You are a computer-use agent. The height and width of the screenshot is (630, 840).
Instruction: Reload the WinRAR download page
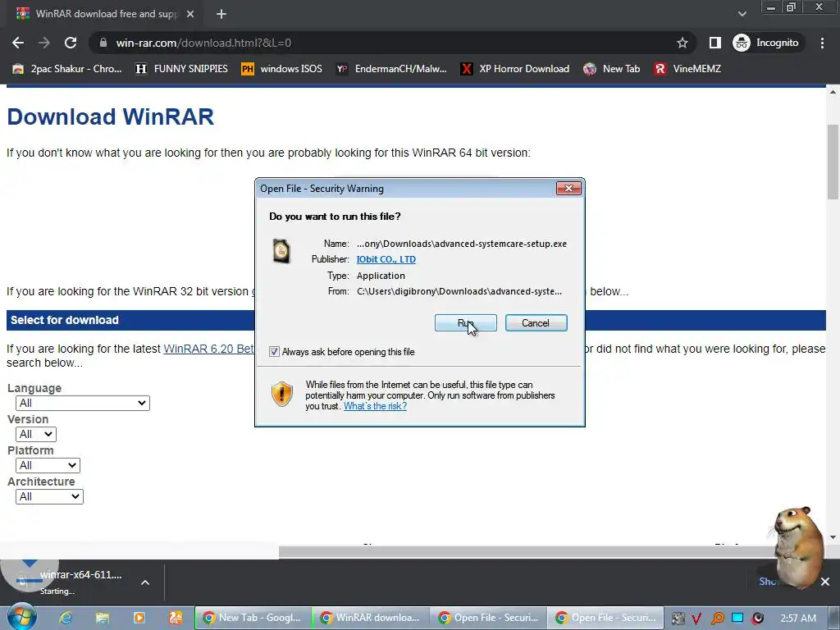click(x=71, y=43)
